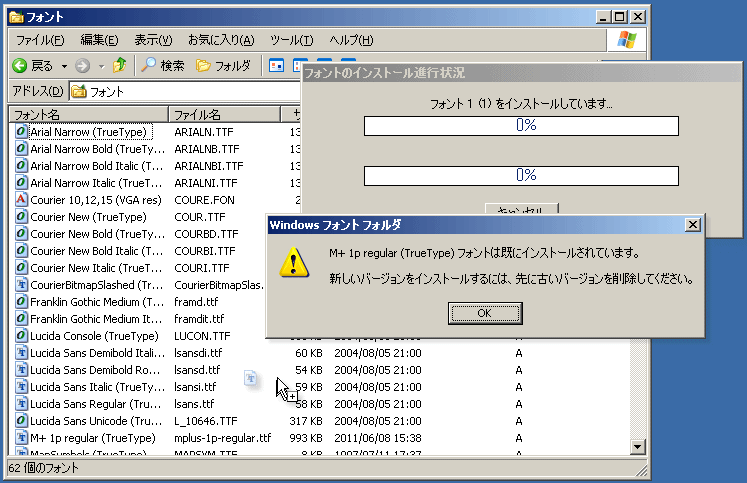Click file name ARIALN.TTF
Viewport: 747px width, 483px height.
203,132
